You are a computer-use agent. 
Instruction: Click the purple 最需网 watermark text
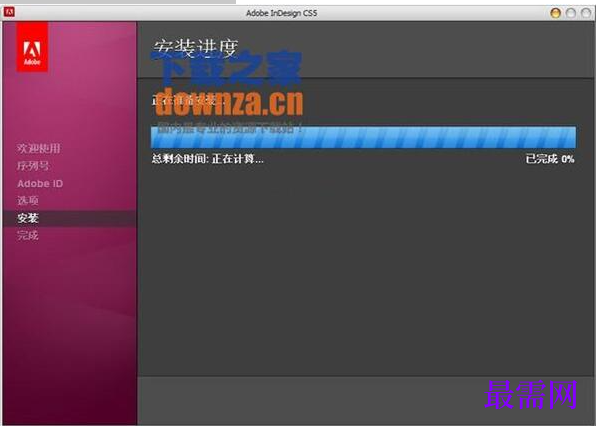tap(531, 395)
